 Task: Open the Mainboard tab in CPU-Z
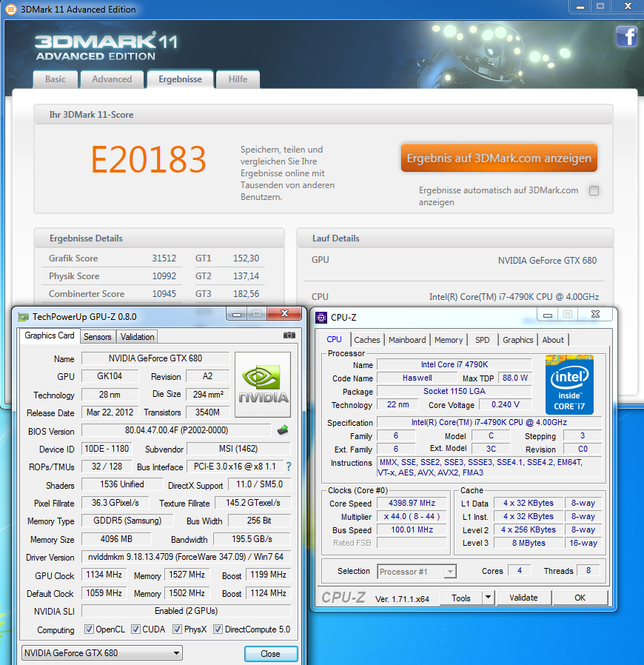407,340
